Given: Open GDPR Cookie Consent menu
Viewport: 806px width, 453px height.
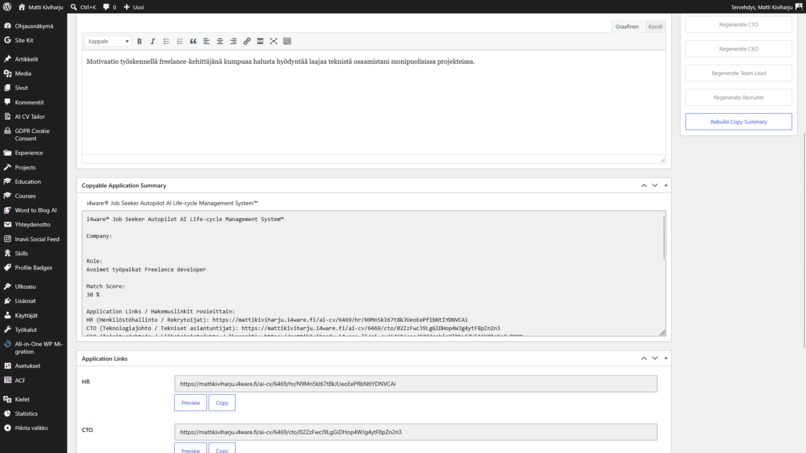Looking at the screenshot, I should (33, 135).
